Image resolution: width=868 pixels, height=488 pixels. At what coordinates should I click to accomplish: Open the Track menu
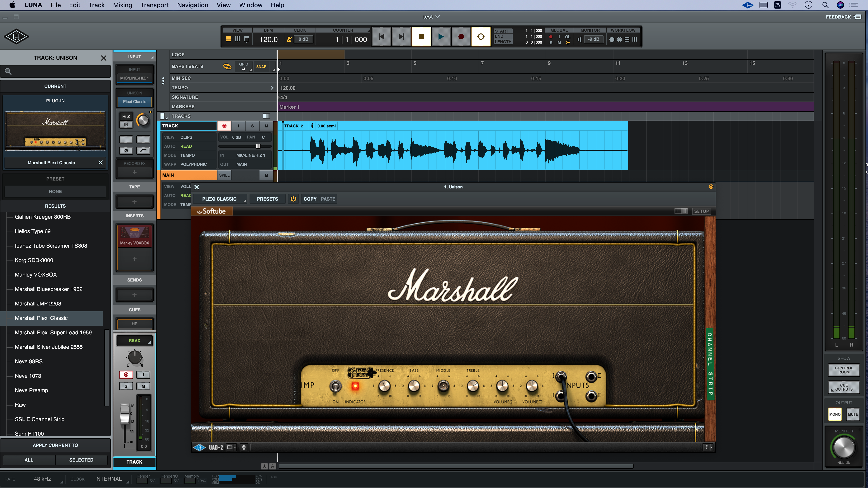coord(97,5)
